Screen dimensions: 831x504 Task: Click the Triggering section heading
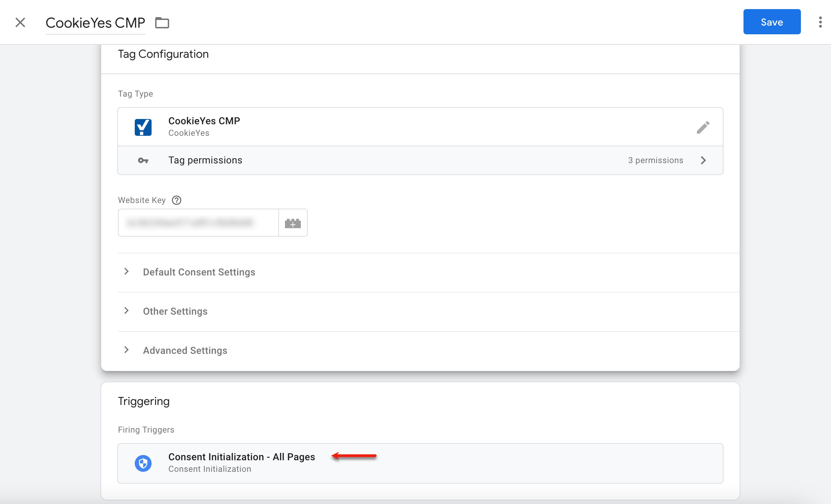[x=144, y=401]
